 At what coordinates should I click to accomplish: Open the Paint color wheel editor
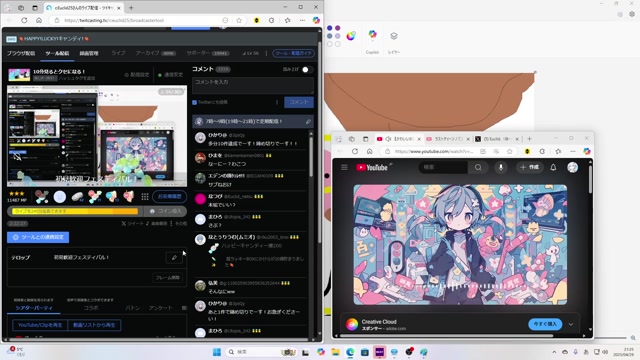pyautogui.click(x=351, y=36)
